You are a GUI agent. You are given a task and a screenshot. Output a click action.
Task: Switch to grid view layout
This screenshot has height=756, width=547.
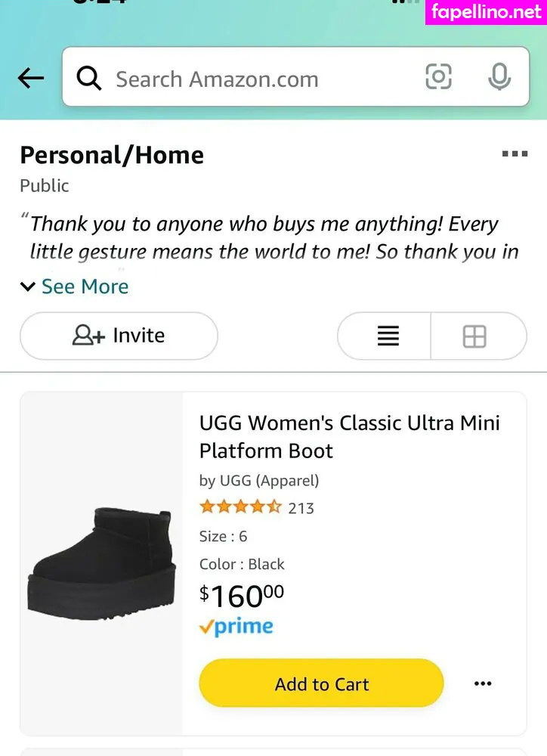pyautogui.click(x=474, y=336)
